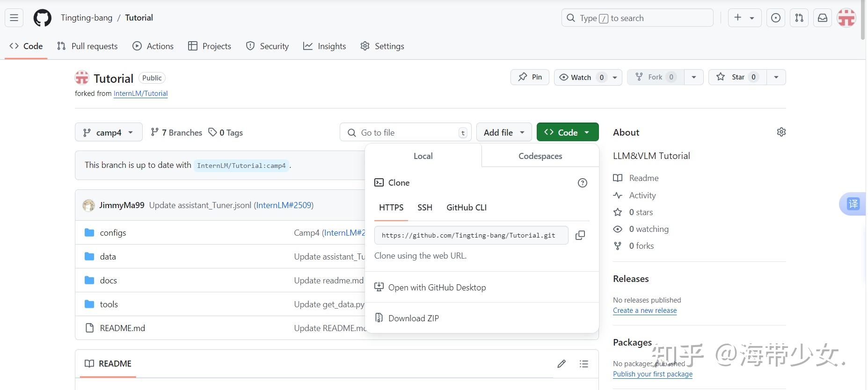Viewport: 868px width, 390px height.
Task: Click the edit README pencil icon
Action: [x=562, y=364]
